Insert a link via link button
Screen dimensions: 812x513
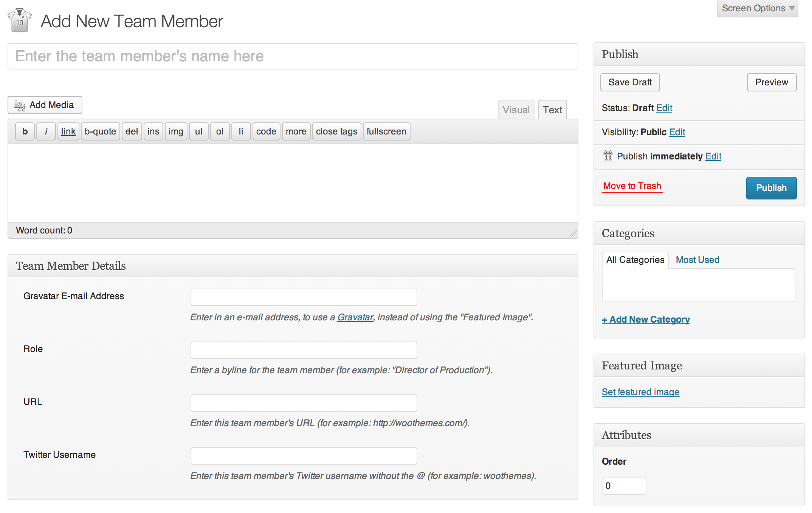click(68, 131)
